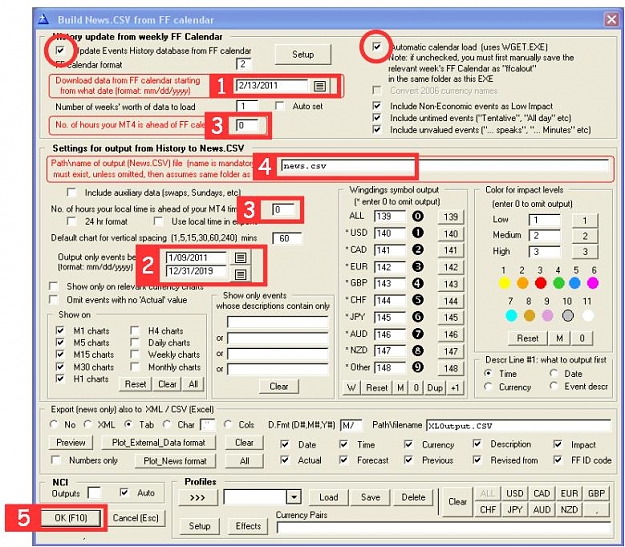The width and height of the screenshot is (625, 547).
Task: Open calendar picker beside 12/31/2019 date
Action: (x=240, y=274)
